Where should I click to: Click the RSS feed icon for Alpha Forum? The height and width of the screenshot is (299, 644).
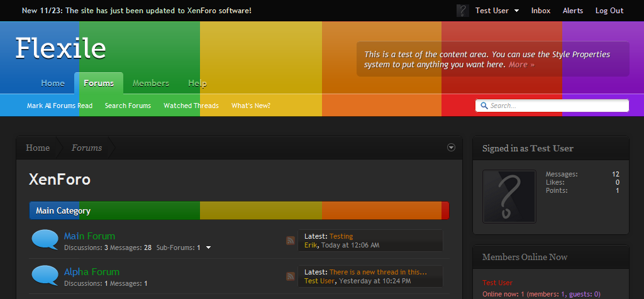(291, 276)
